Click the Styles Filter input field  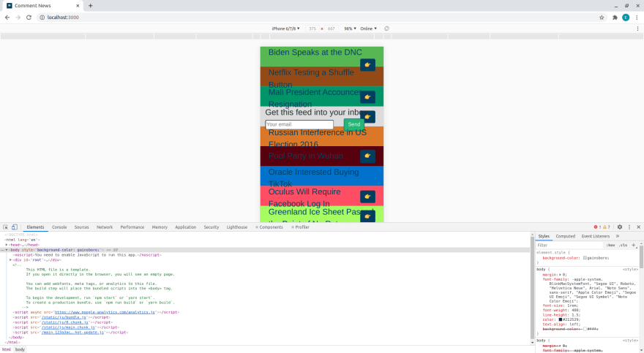point(569,245)
